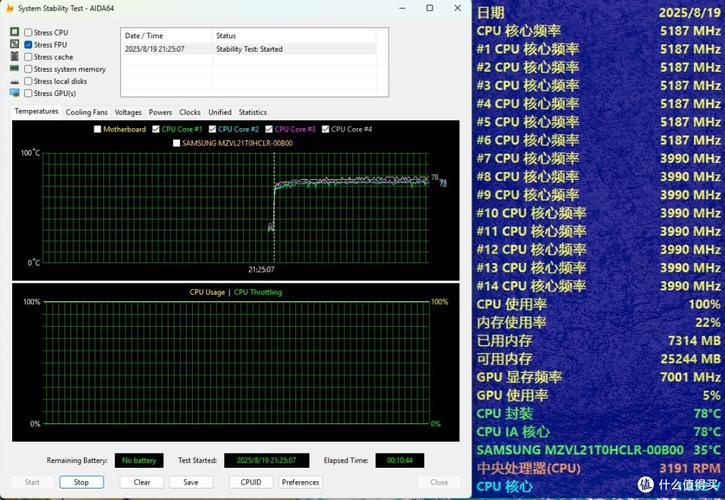
Task: Click the monitor icon beside Stress GPU(s)
Action: coord(15,93)
